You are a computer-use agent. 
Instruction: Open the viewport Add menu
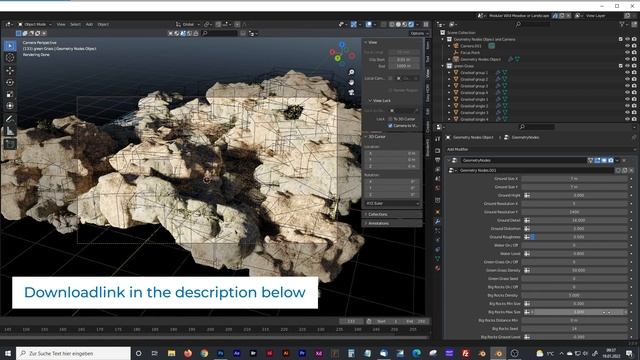(89, 24)
